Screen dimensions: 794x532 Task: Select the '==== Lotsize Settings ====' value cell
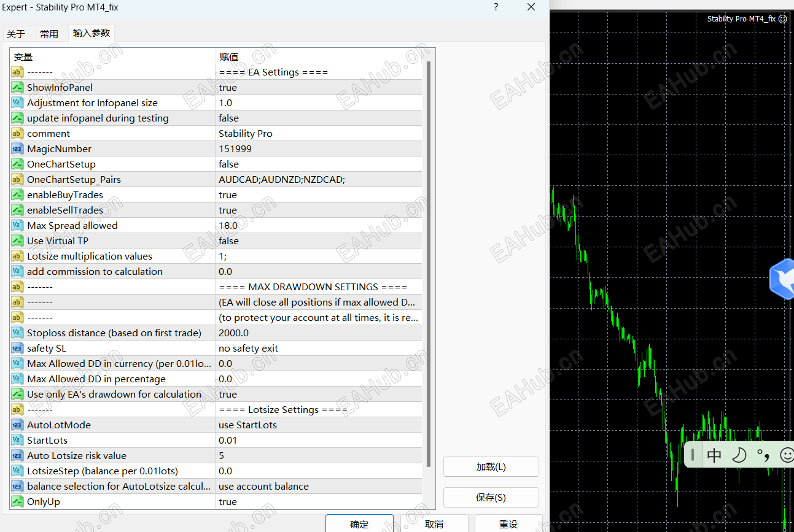pos(283,409)
